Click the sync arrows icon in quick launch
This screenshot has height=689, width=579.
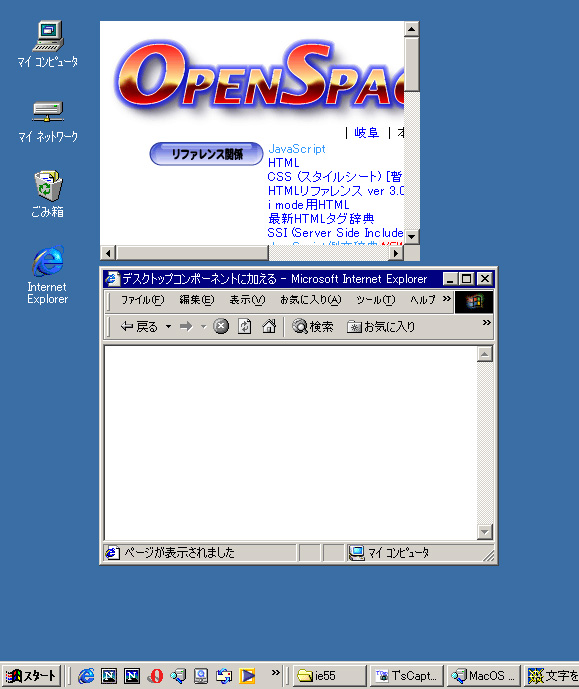click(x=224, y=676)
